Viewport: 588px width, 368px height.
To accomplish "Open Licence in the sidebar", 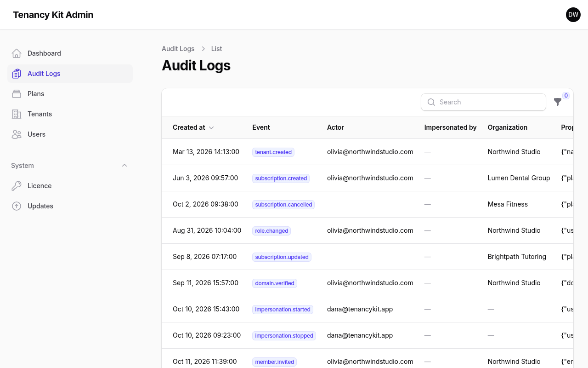I will [x=70, y=186].
